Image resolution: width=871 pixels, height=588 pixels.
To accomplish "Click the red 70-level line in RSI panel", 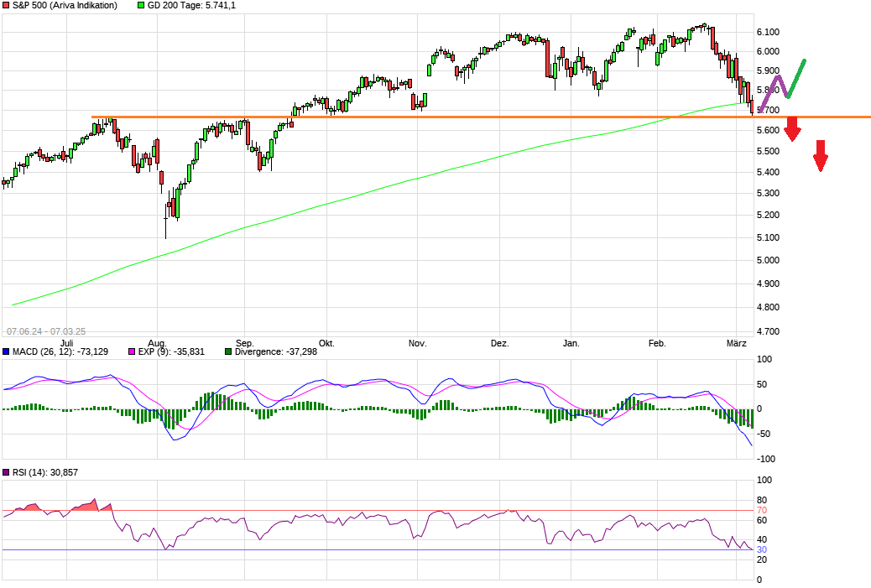I will point(378,510).
